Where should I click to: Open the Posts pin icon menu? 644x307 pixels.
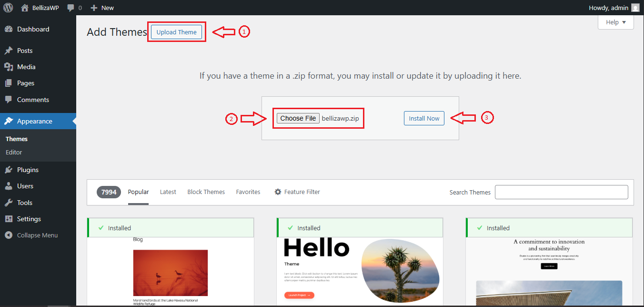click(9, 51)
